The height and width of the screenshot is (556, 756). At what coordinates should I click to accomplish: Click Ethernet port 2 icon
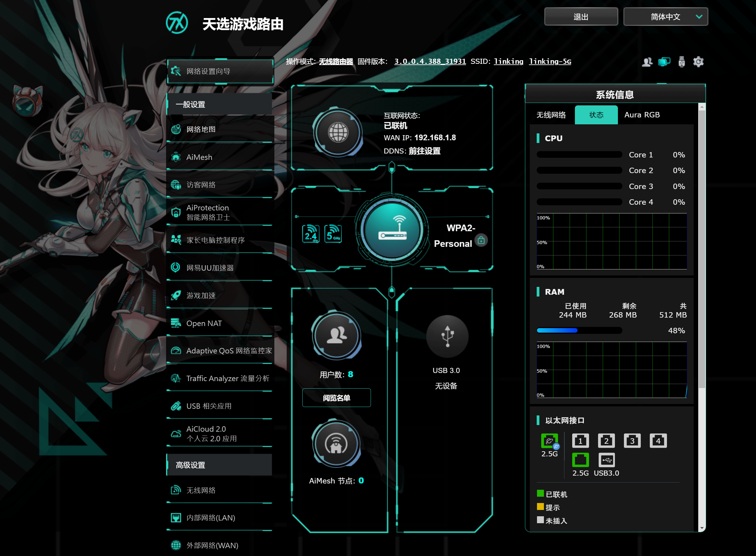pos(606,441)
